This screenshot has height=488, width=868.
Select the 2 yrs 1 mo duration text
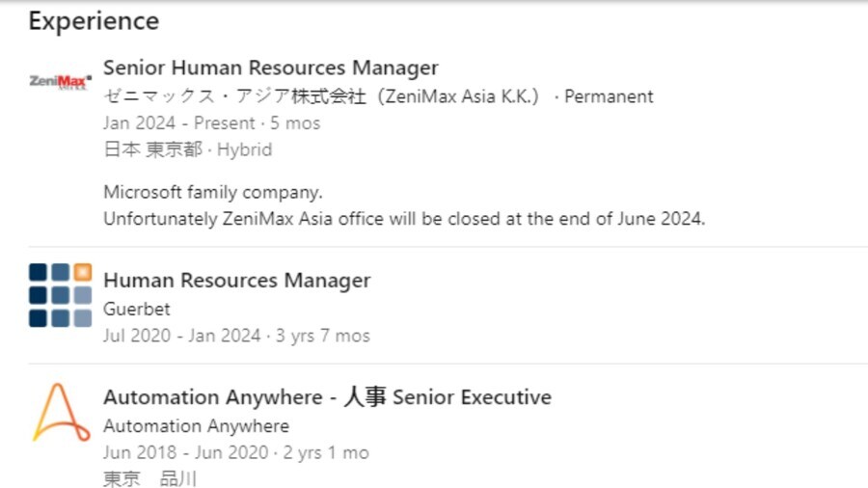coord(326,452)
